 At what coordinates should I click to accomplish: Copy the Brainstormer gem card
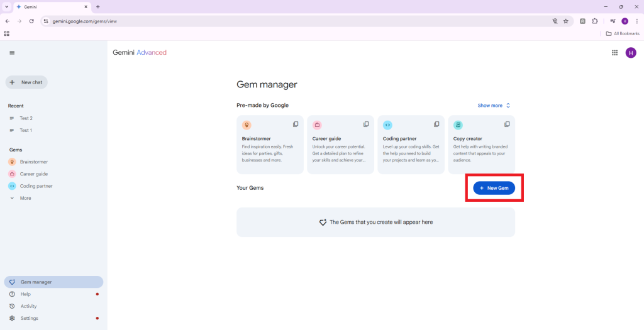point(296,124)
